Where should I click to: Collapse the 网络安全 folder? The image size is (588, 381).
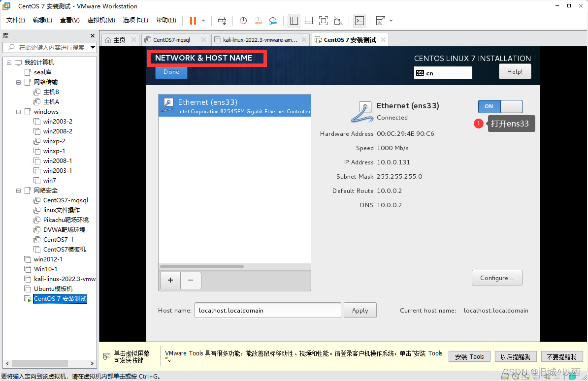[x=18, y=190]
